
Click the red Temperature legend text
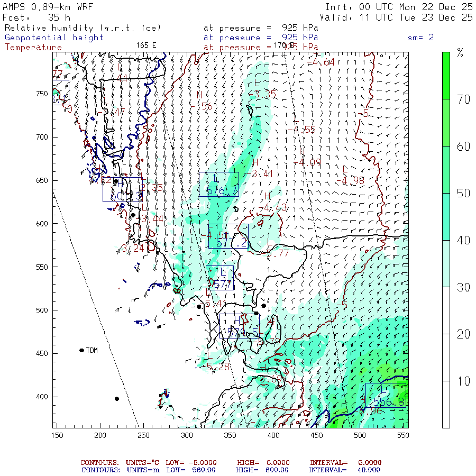[33, 48]
